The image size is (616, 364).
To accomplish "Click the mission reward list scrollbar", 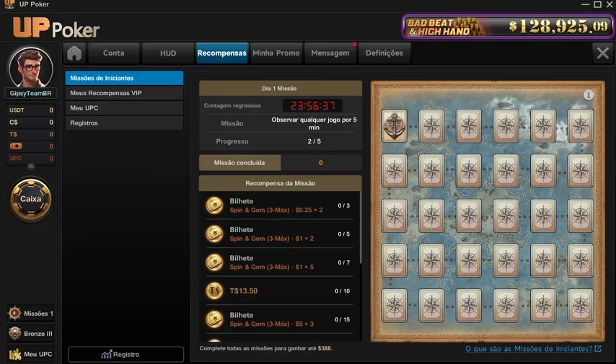I will click(360, 227).
